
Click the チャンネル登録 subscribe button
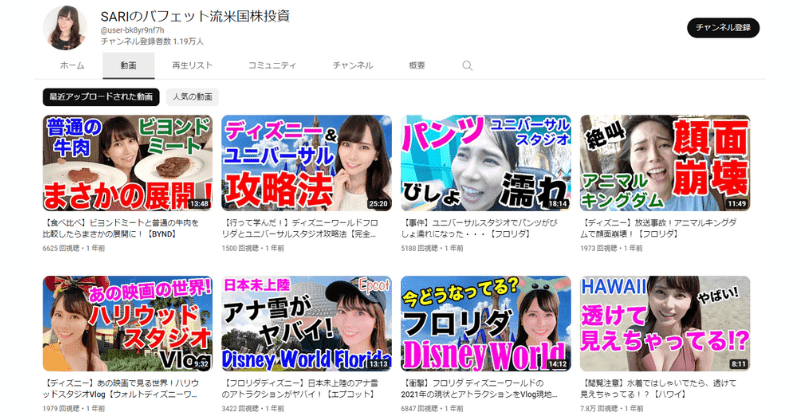(x=723, y=28)
